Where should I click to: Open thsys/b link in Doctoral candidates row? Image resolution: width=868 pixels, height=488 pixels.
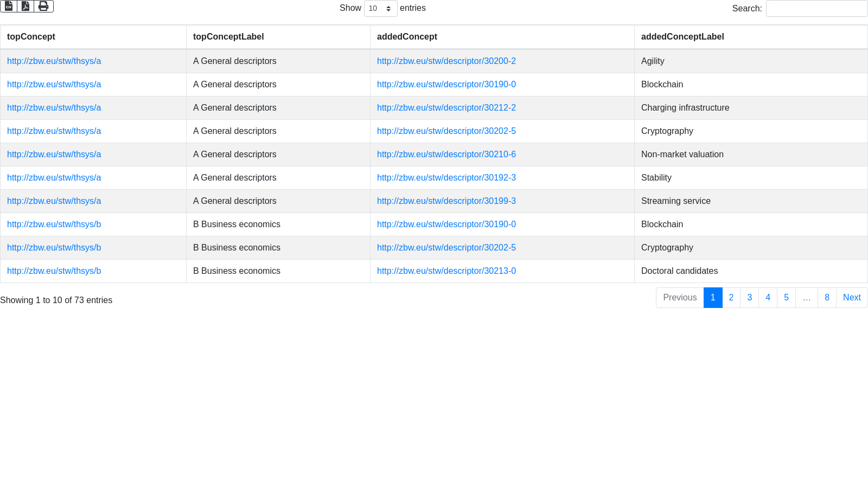(x=54, y=271)
